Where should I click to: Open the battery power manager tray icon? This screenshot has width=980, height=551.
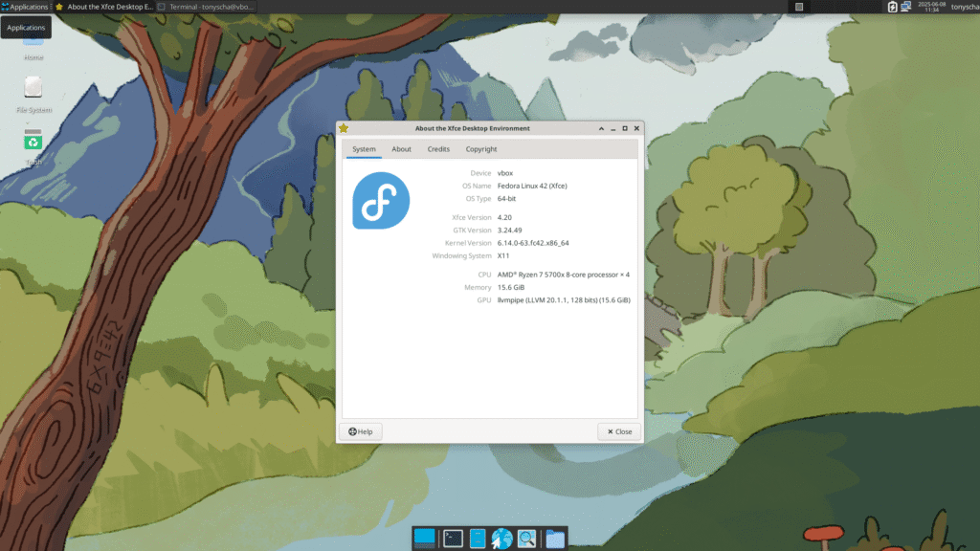point(893,7)
